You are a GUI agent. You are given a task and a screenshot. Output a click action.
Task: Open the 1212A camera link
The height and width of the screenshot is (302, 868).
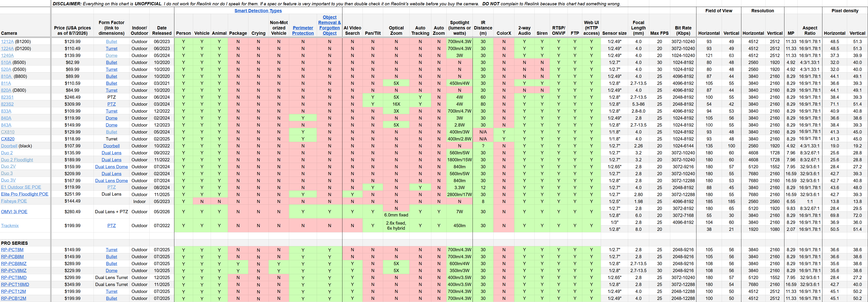[x=7, y=42]
